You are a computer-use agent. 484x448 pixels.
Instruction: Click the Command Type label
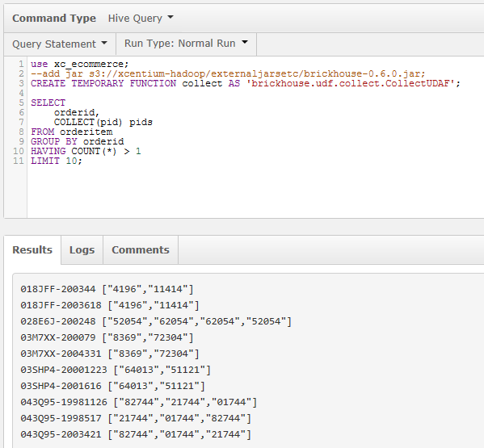[54, 19]
